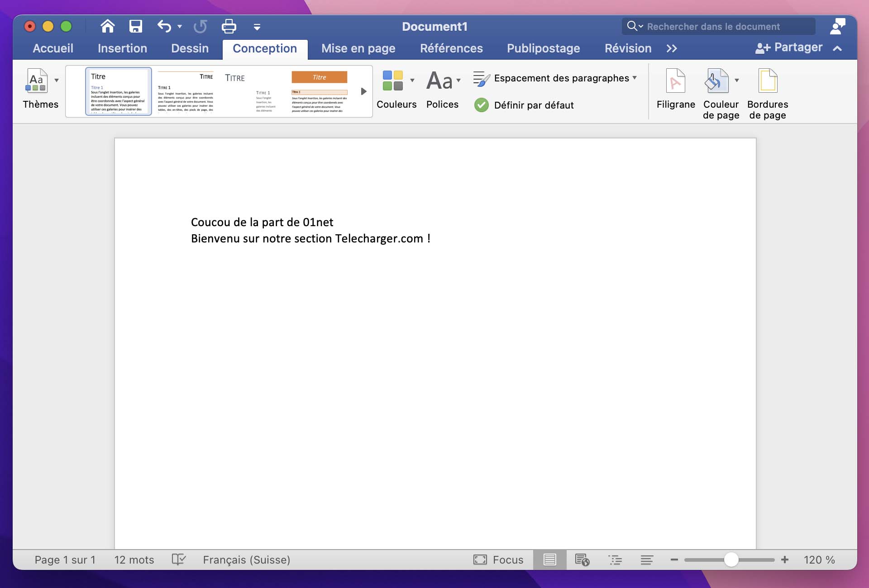Open the Filigrane watermark tool
Image resolution: width=869 pixels, height=588 pixels.
(x=675, y=90)
